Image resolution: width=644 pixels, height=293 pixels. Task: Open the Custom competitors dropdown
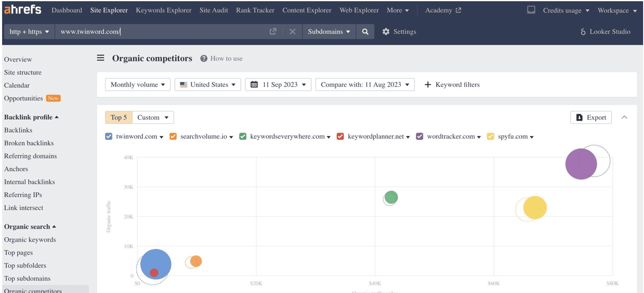pyautogui.click(x=153, y=117)
